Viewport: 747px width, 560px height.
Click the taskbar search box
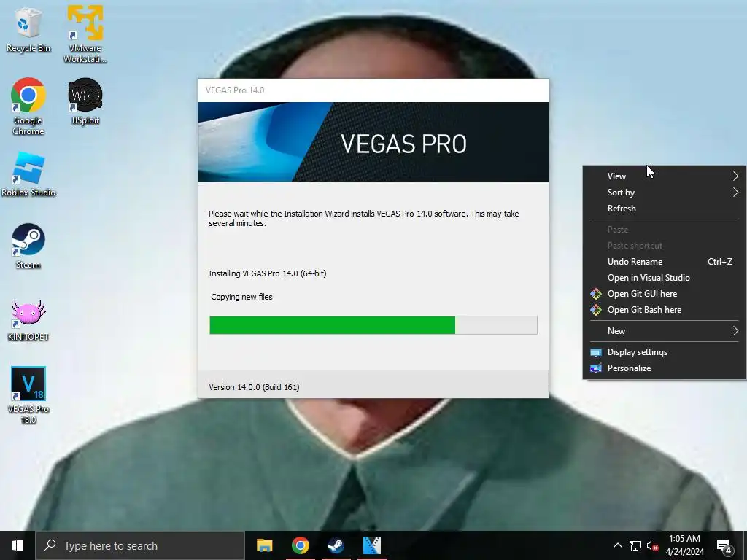[140, 545]
